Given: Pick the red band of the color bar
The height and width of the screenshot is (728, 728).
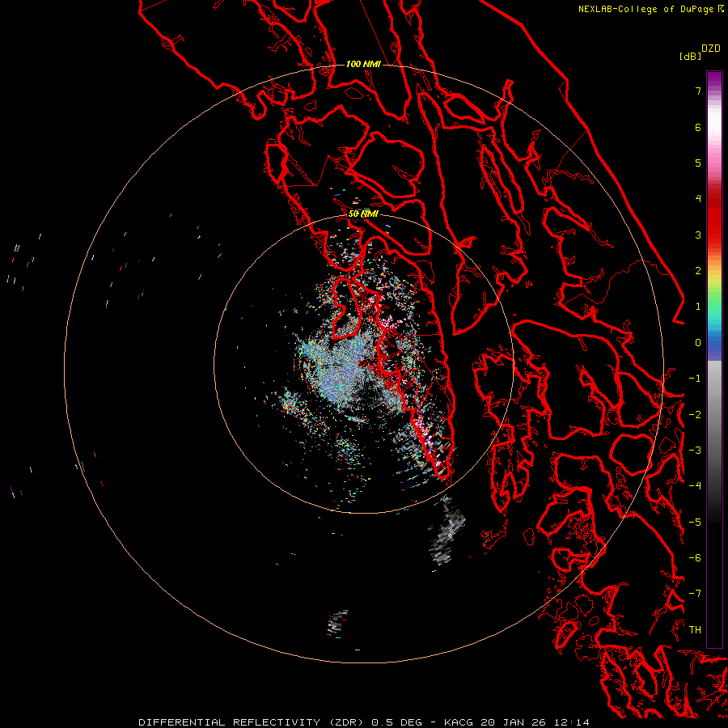Looking at the screenshot, I should tap(714, 216).
